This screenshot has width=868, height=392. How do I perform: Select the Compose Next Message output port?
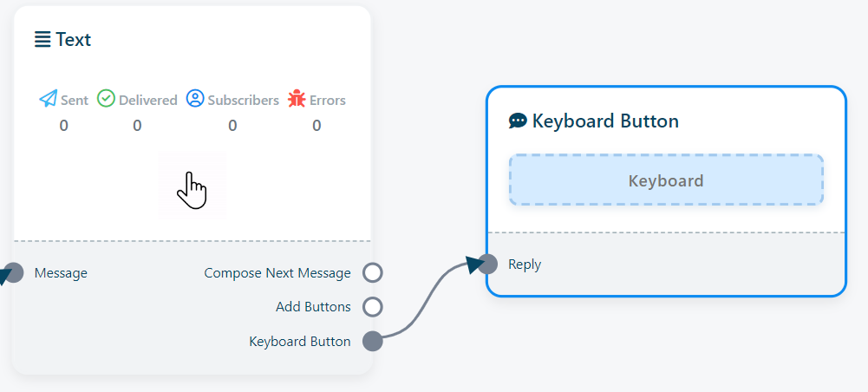tap(373, 273)
